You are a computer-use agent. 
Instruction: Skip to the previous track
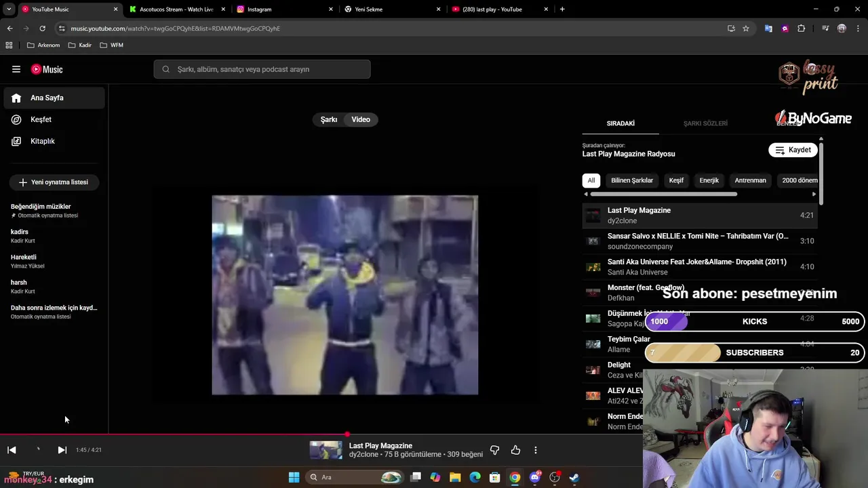[x=12, y=450]
